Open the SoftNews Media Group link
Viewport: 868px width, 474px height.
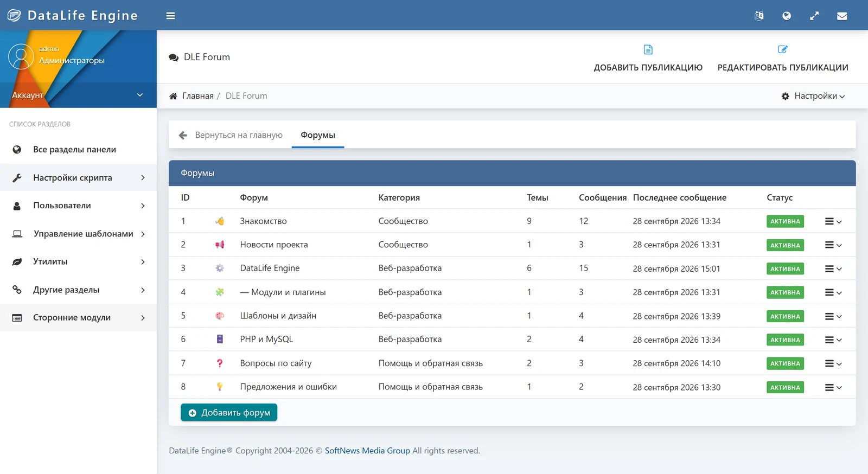coord(367,451)
